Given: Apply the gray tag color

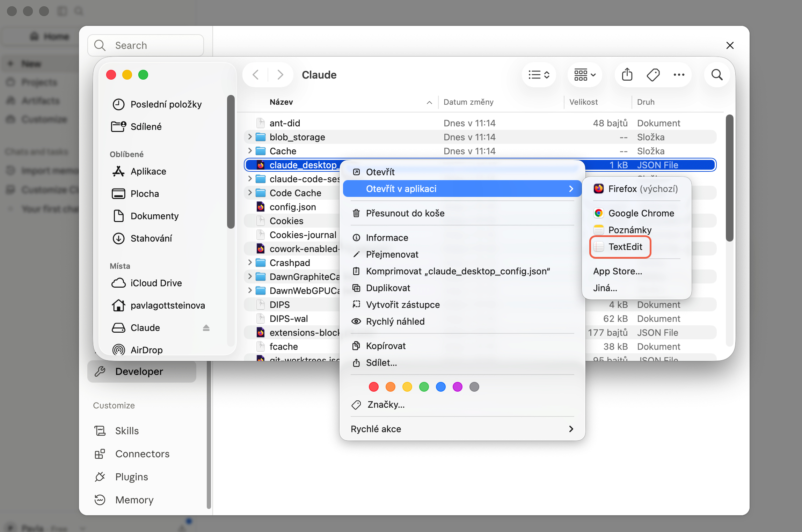Looking at the screenshot, I should 474,387.
